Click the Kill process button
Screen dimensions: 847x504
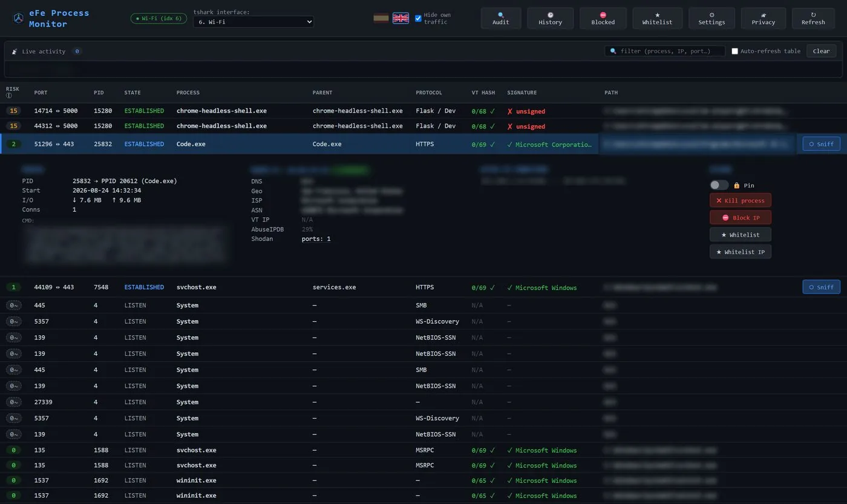[x=740, y=200]
